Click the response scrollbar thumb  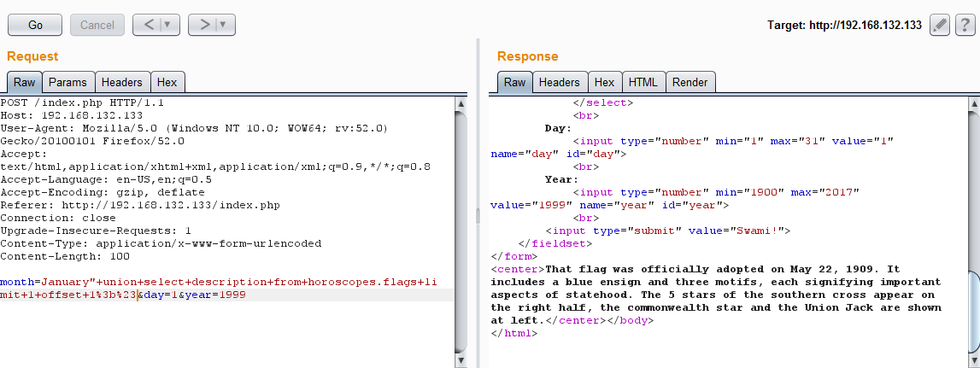click(974, 311)
